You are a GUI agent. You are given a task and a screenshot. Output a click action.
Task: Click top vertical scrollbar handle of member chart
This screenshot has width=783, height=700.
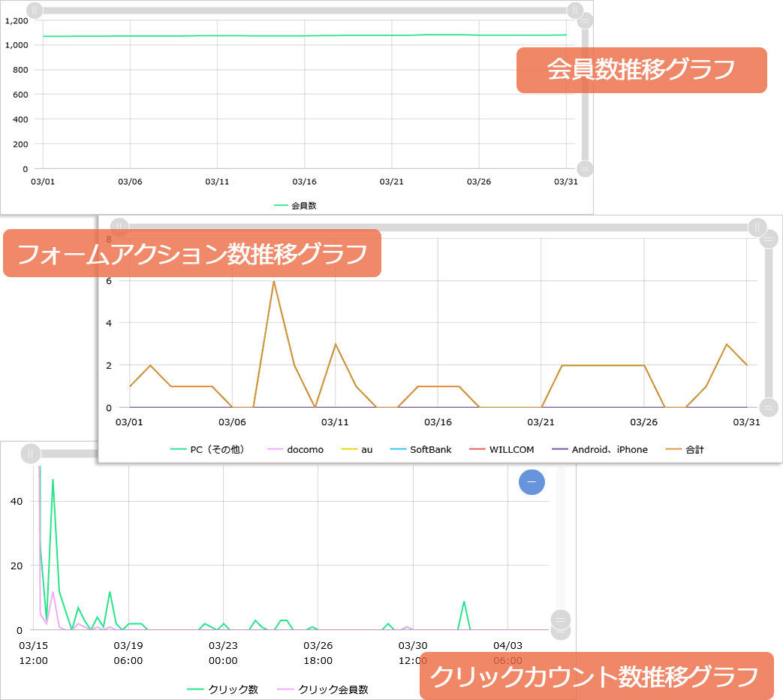pyautogui.click(x=585, y=21)
